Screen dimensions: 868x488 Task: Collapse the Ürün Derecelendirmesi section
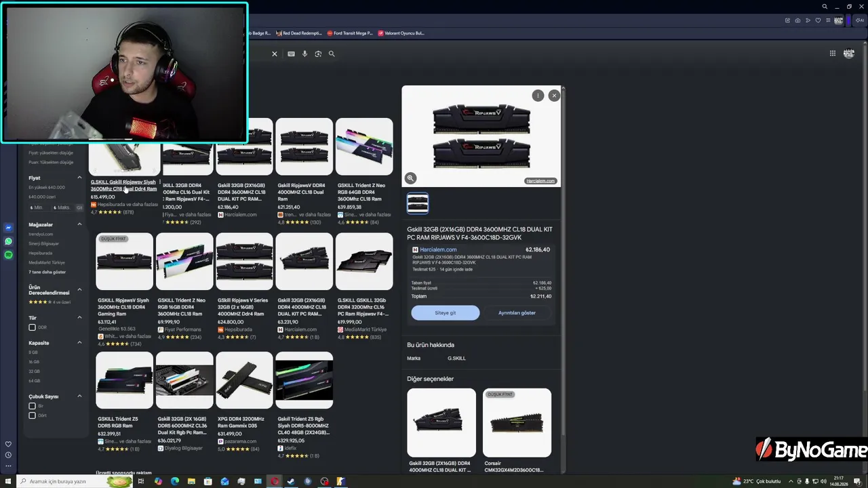coord(79,289)
